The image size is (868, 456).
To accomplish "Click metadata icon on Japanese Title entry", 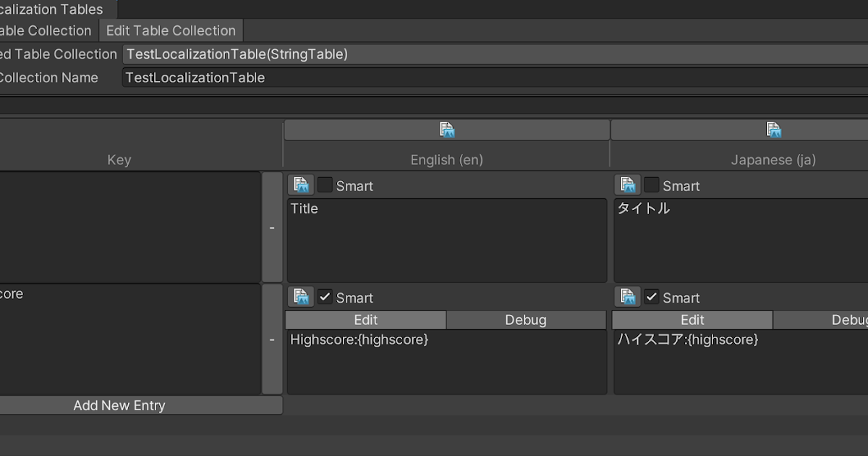I will tap(628, 185).
